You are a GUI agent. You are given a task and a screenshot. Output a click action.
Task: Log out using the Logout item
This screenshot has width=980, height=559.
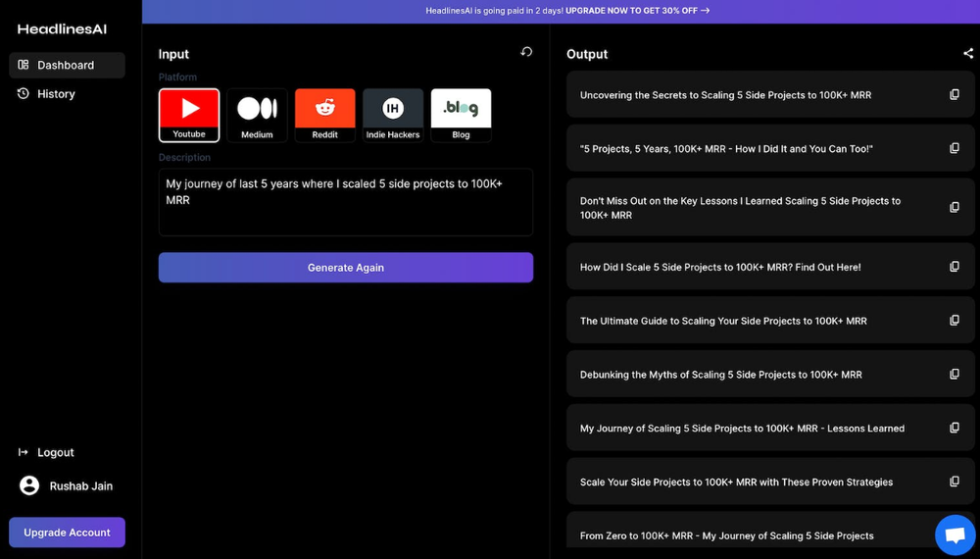46,452
